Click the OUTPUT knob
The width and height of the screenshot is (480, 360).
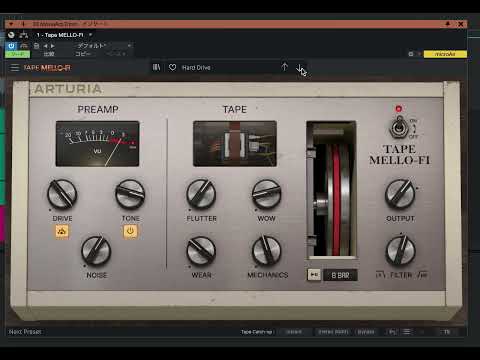coord(400,194)
